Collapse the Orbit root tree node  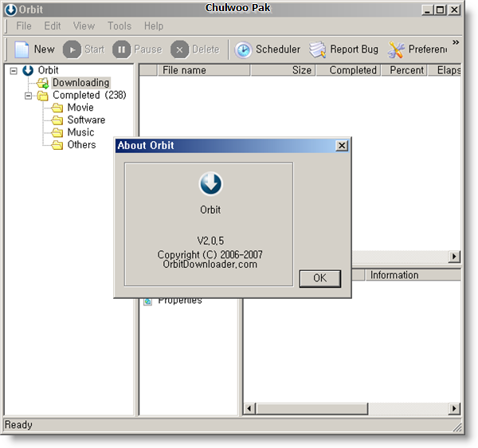point(14,71)
